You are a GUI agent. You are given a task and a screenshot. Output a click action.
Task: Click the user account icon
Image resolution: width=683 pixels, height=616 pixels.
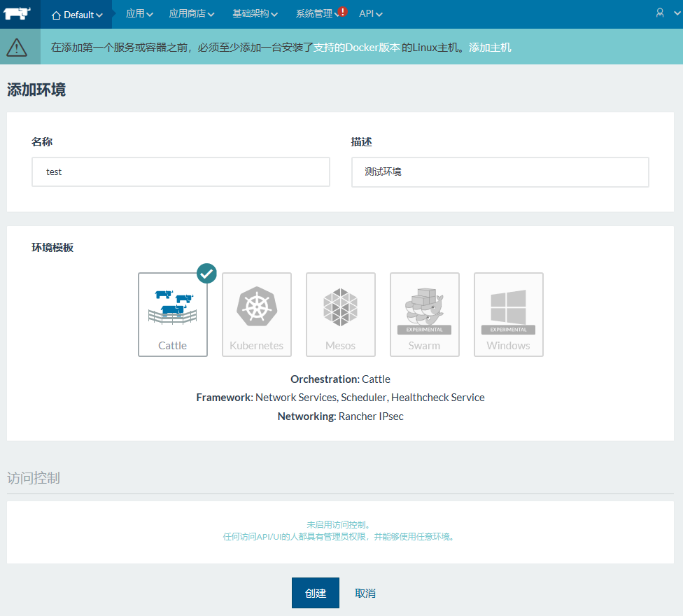[660, 13]
